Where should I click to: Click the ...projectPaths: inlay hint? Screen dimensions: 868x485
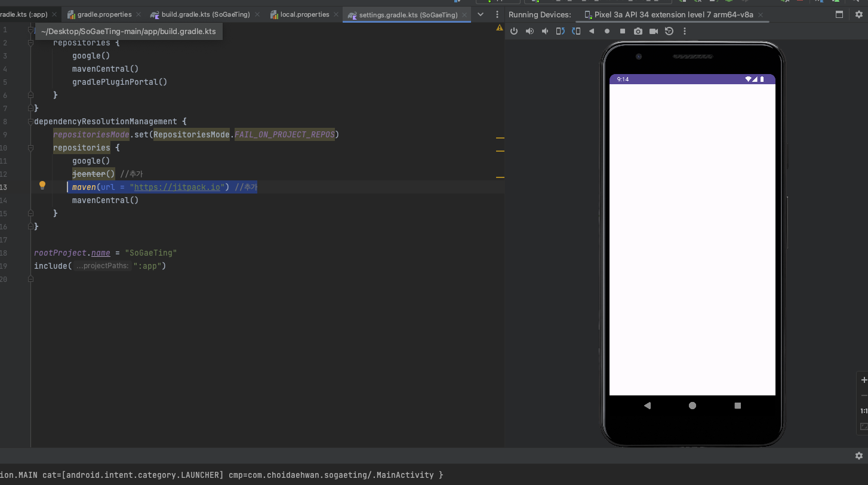[102, 266]
